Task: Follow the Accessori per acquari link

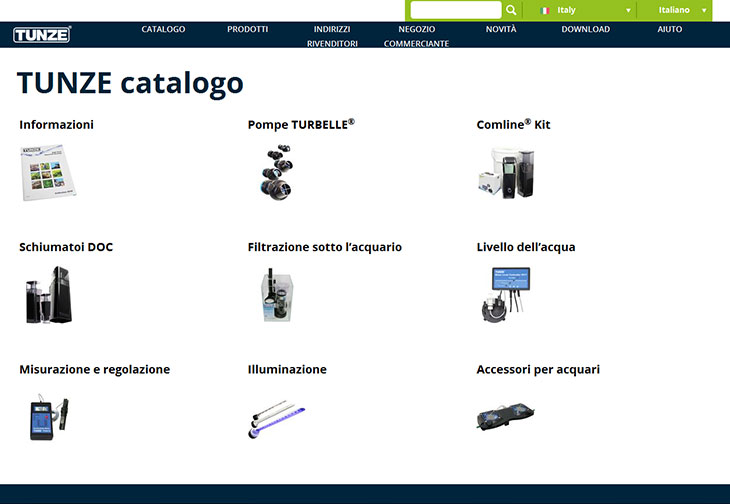Action: point(538,370)
